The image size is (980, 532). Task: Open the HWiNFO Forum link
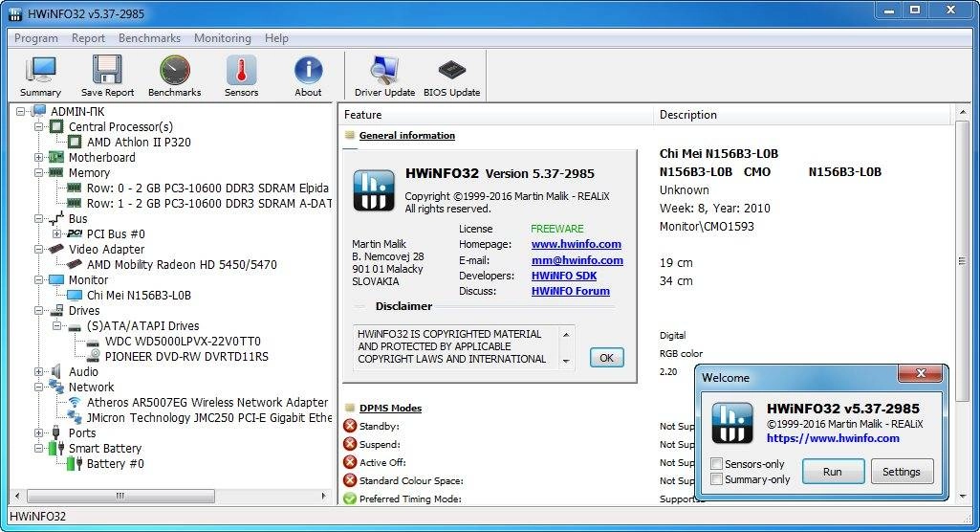[571, 291]
